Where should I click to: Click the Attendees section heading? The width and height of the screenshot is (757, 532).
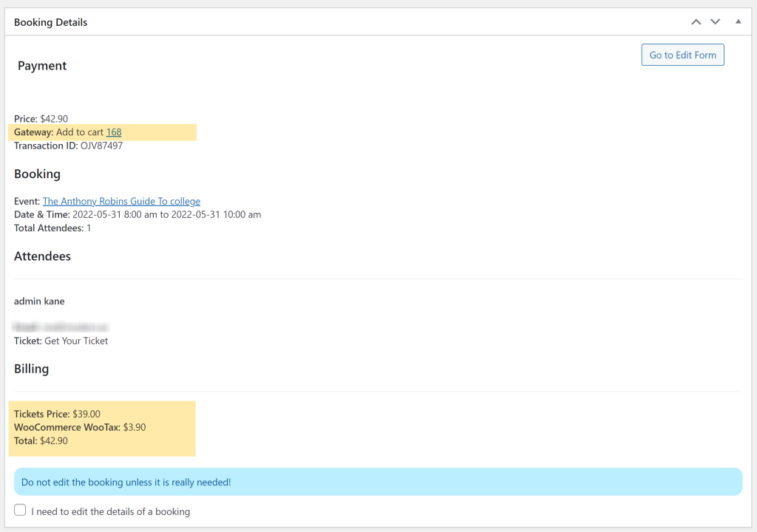42,256
